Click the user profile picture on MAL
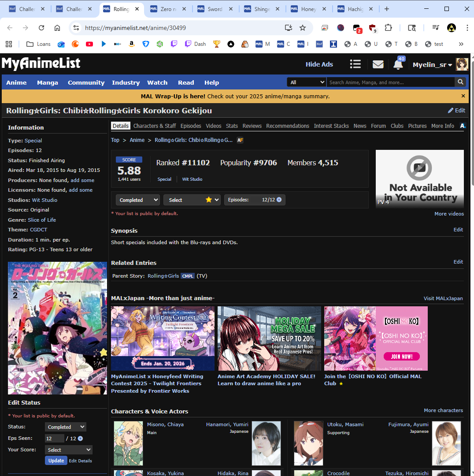 click(462, 64)
